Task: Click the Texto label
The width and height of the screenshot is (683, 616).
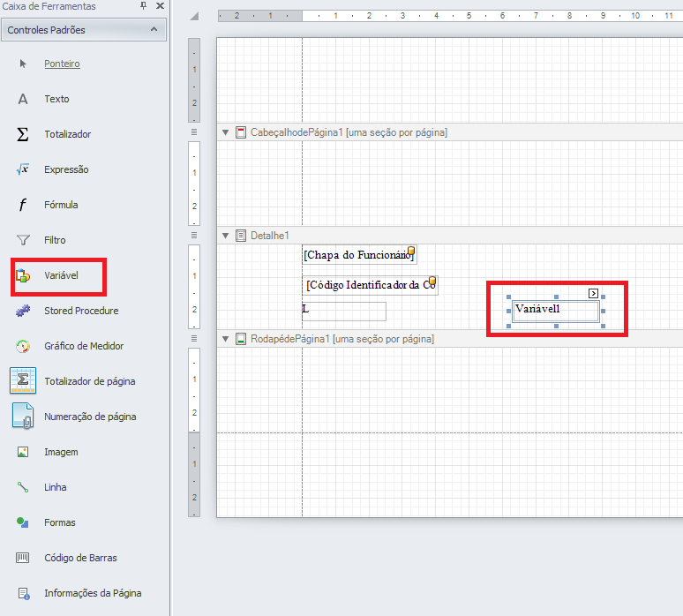Action: [x=56, y=99]
